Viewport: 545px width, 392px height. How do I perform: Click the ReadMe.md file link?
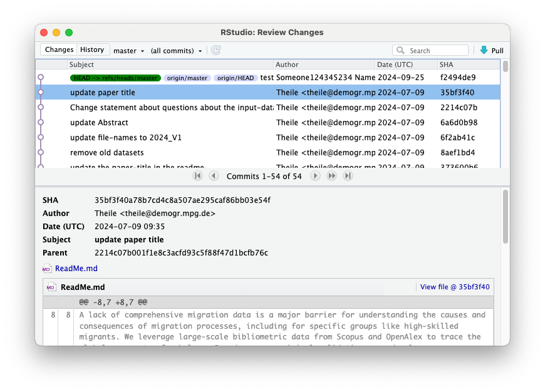[76, 269]
